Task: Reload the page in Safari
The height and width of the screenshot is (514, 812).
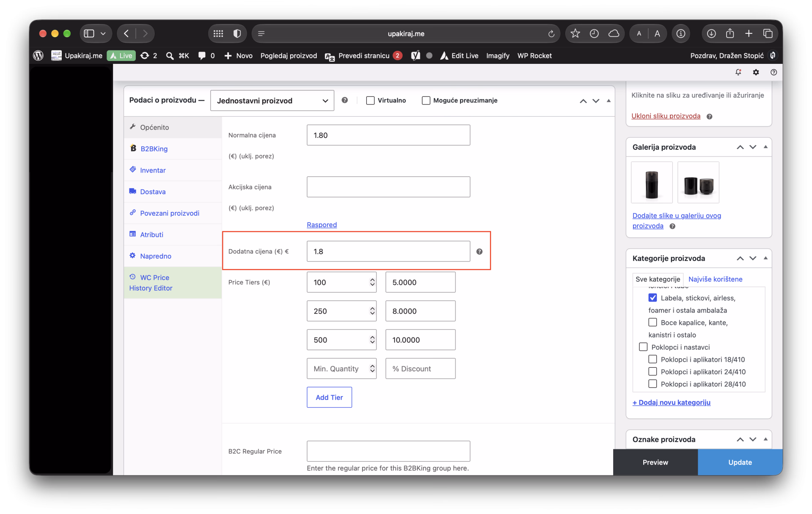Action: (x=551, y=34)
